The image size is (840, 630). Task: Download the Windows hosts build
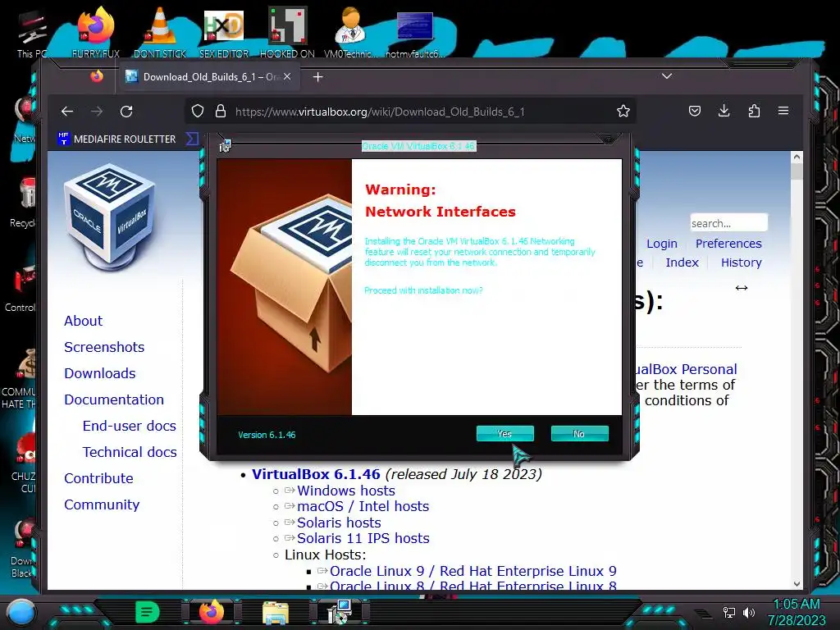[x=346, y=491]
